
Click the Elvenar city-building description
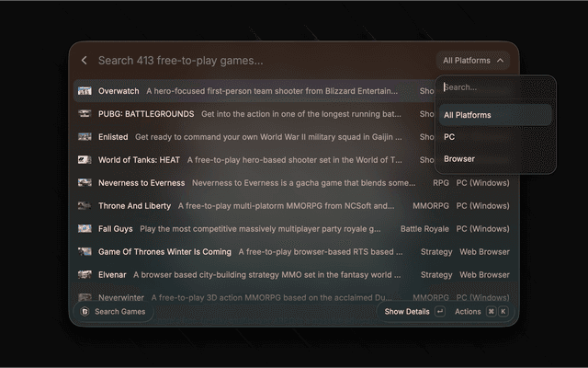coord(267,274)
